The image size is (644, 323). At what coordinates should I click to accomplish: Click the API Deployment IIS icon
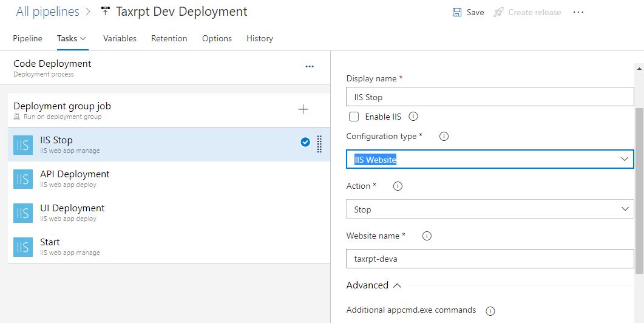[23, 179]
